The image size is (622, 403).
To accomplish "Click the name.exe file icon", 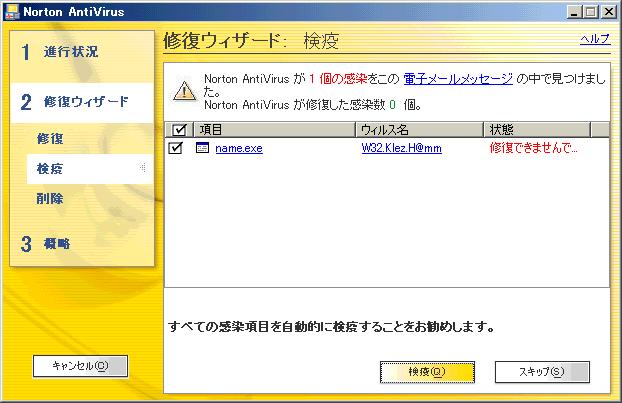I will pyautogui.click(x=202, y=148).
